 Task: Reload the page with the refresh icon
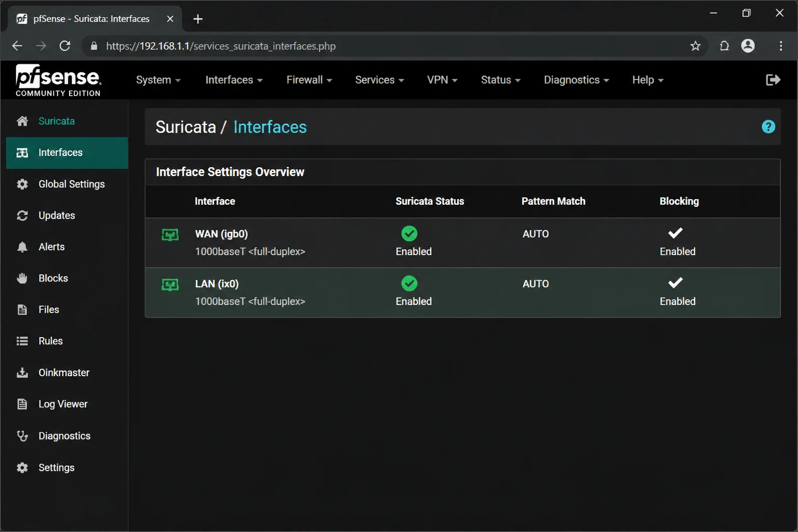point(65,46)
